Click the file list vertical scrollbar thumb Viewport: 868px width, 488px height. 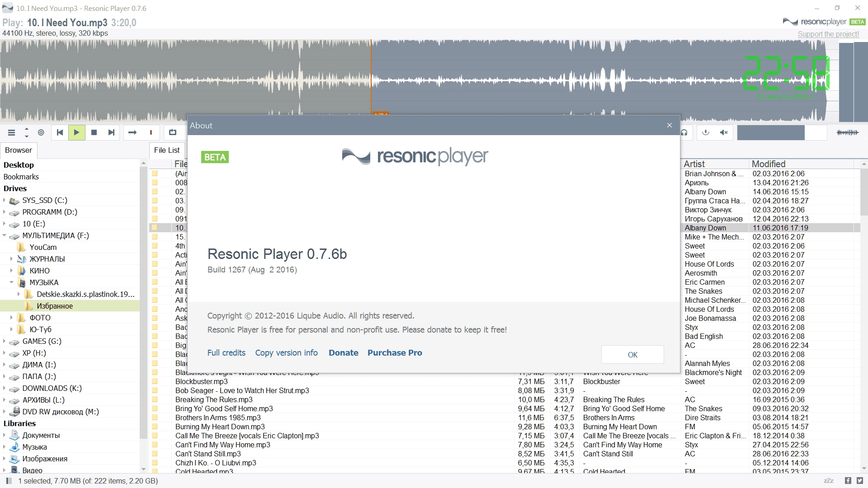pos(864,192)
